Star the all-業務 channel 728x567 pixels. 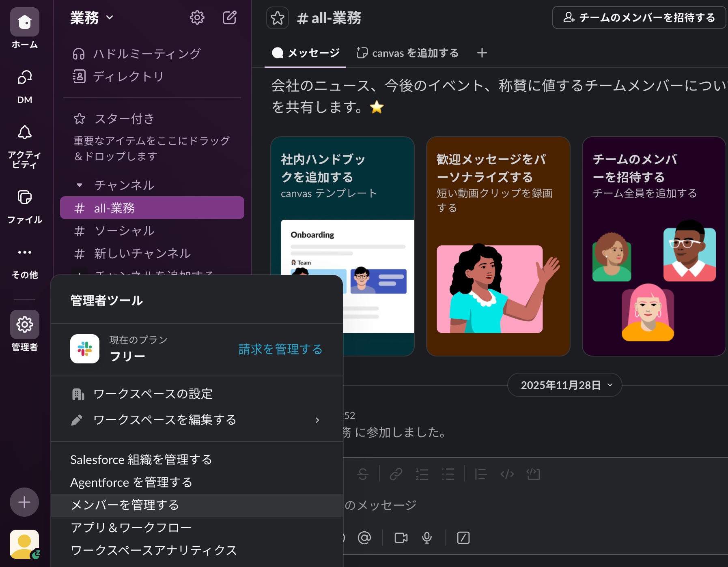click(x=277, y=18)
